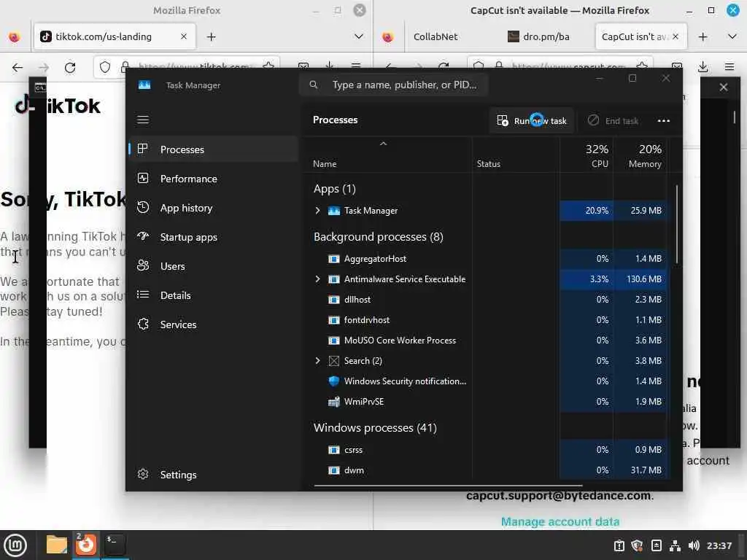
Task: Open Terminal from the taskbar
Action: coord(115,545)
